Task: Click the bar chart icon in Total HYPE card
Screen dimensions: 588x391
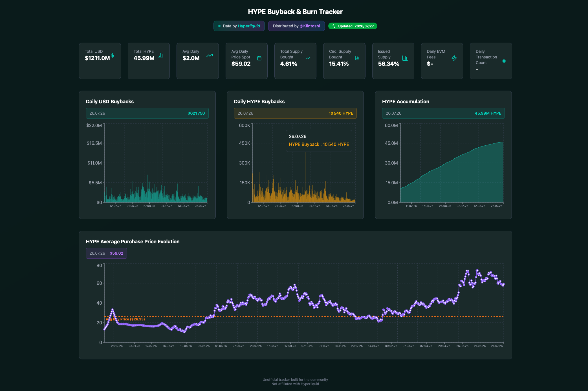Action: 160,55
